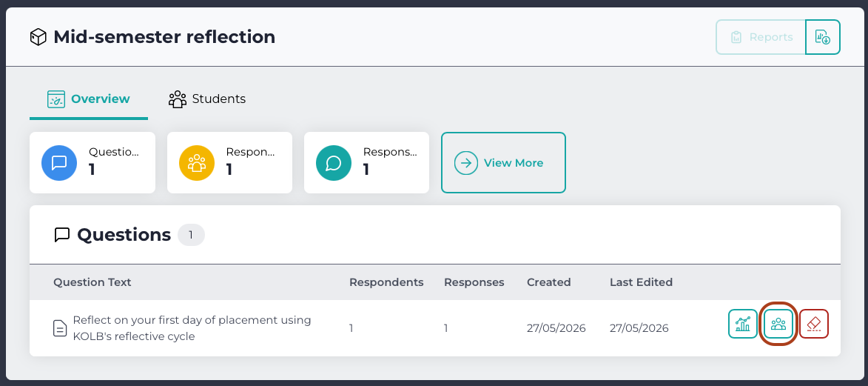868x386 pixels.
Task: Click the Created column header
Action: [x=548, y=282]
